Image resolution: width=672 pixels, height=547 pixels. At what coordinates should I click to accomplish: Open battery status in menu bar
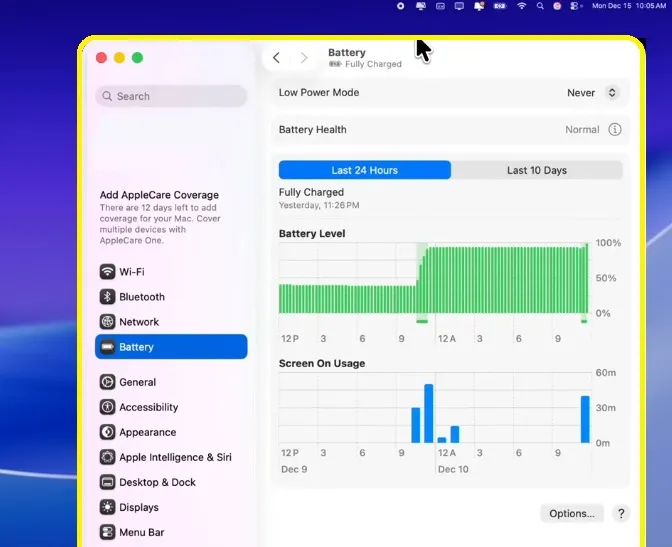point(500,6)
